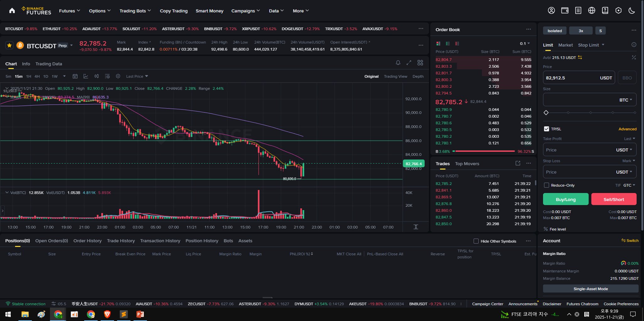The image size is (644, 321).
Task: Click the transfer arrows next to available balance
Action: point(580,57)
